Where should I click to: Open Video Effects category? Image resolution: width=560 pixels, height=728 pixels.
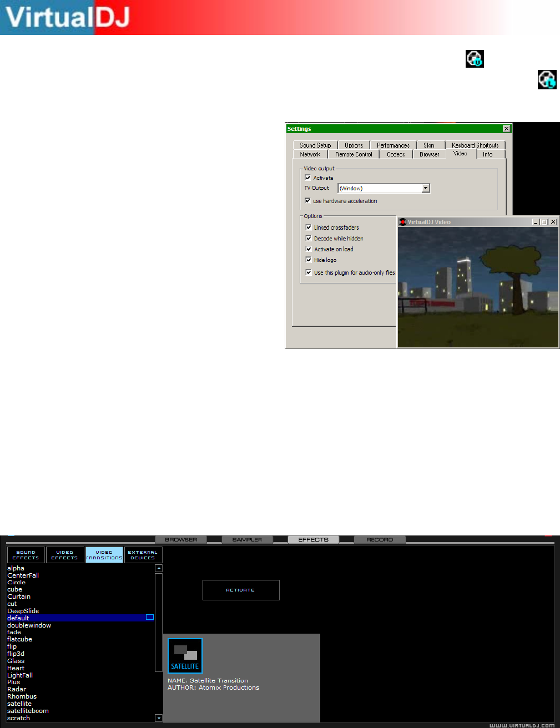tap(65, 555)
